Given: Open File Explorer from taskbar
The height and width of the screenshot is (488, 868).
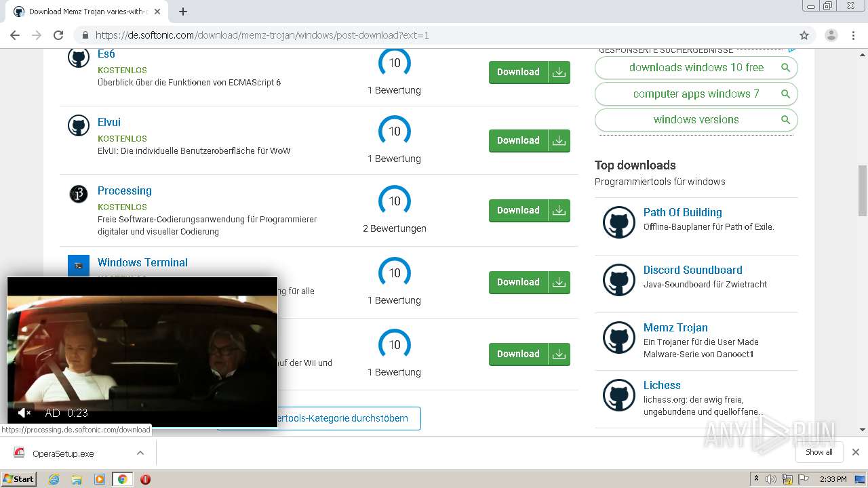Looking at the screenshot, I should pos(77,479).
